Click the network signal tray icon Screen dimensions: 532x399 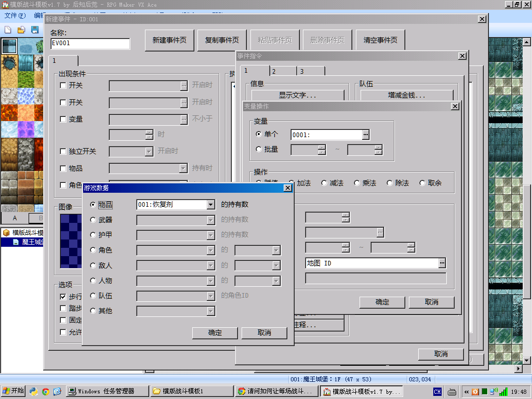pyautogui.click(x=504, y=392)
